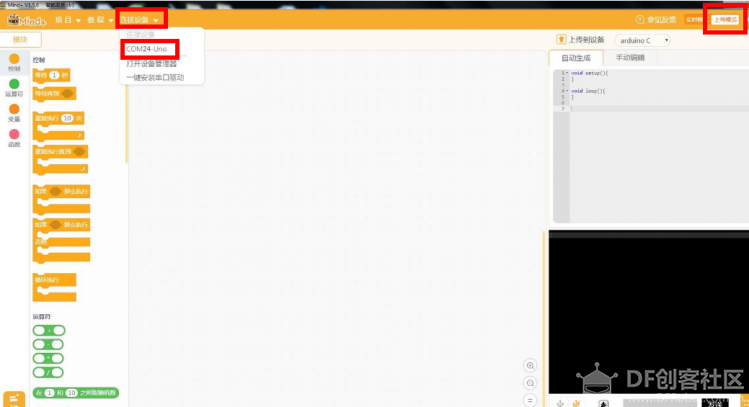The height and width of the screenshot is (407, 749).
Task: Click the value 10 in the repeat block
Action: pos(67,118)
